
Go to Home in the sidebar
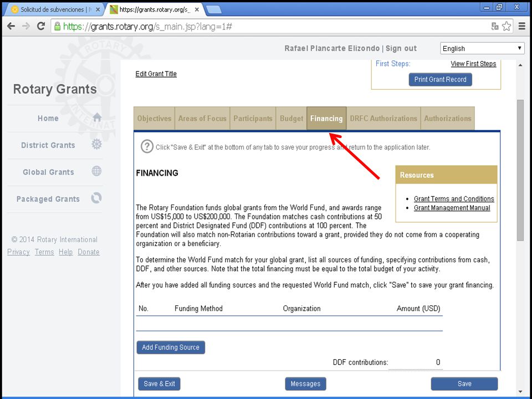pyautogui.click(x=48, y=119)
